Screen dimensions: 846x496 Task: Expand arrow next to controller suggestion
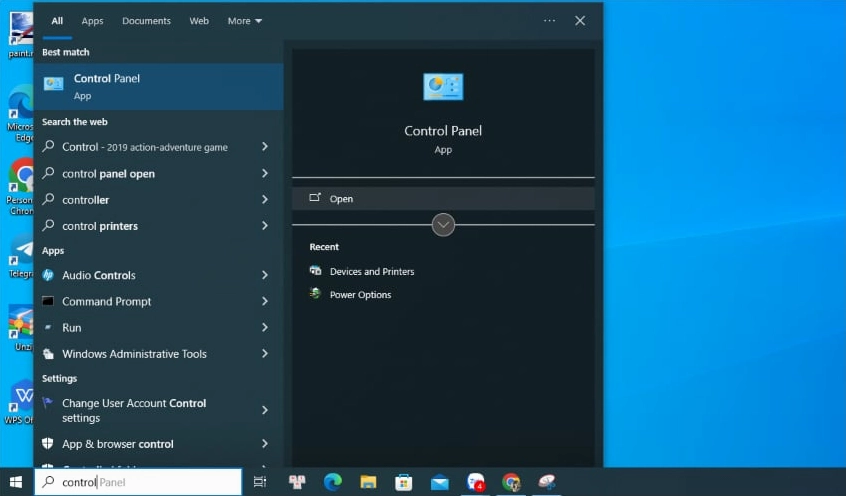point(265,200)
